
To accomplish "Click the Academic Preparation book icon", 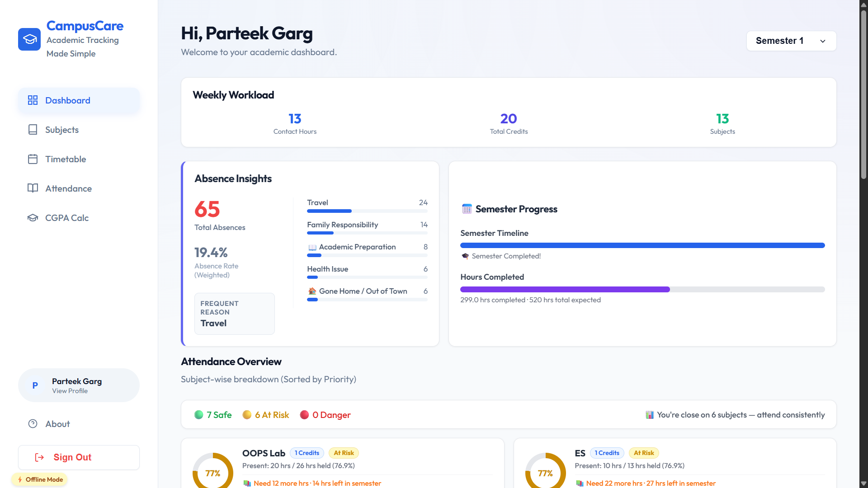I will 312,247.
